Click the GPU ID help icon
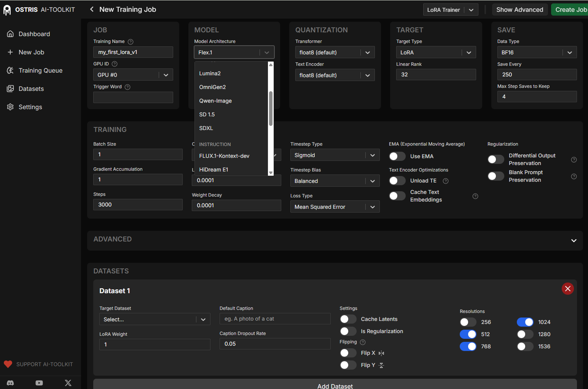This screenshot has width=588, height=389. click(x=115, y=64)
